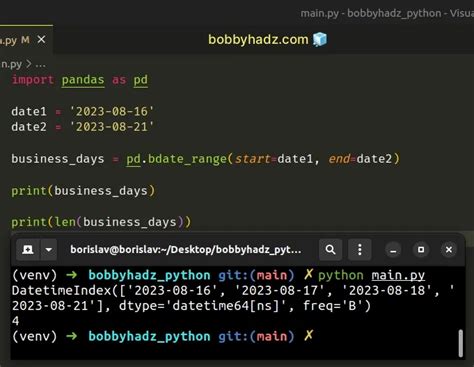Click 'business_days' variable in assignment line

coord(58,159)
